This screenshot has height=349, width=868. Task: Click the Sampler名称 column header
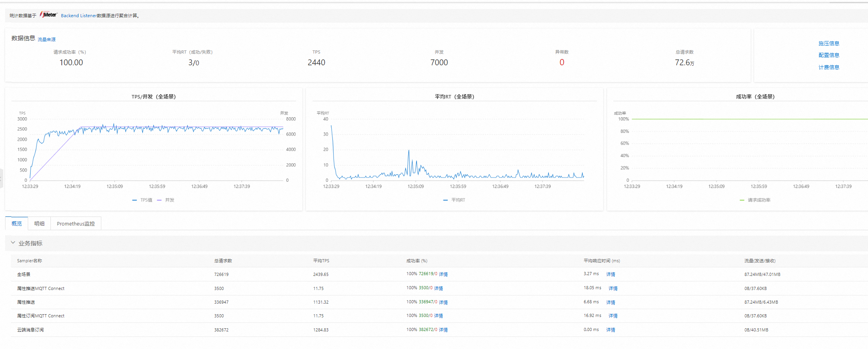pyautogui.click(x=29, y=261)
